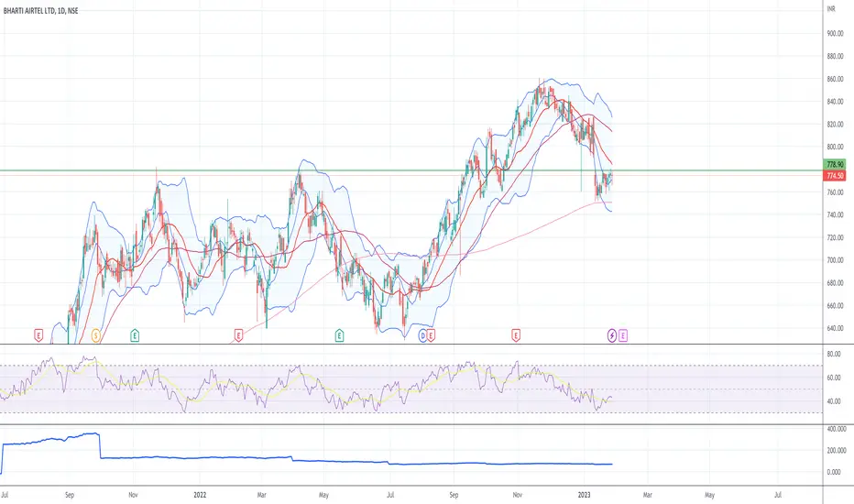
Task: Click the green 778.90 price label
Action: click(x=835, y=164)
